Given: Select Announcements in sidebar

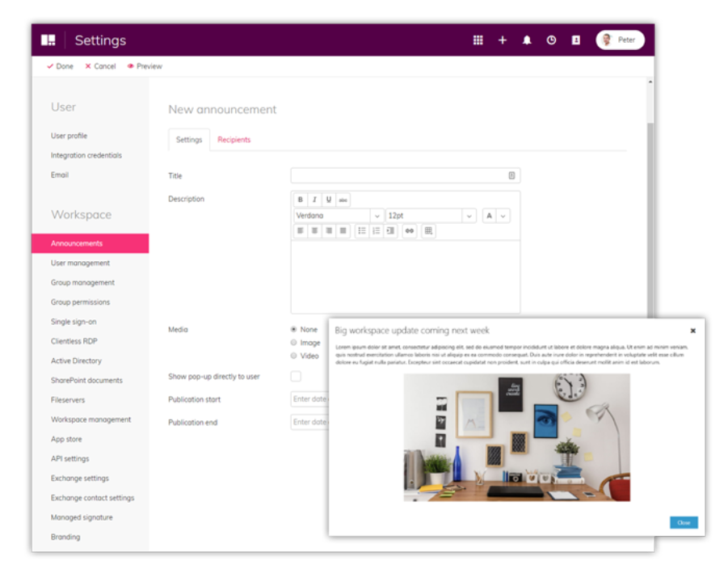Looking at the screenshot, I should [90, 243].
